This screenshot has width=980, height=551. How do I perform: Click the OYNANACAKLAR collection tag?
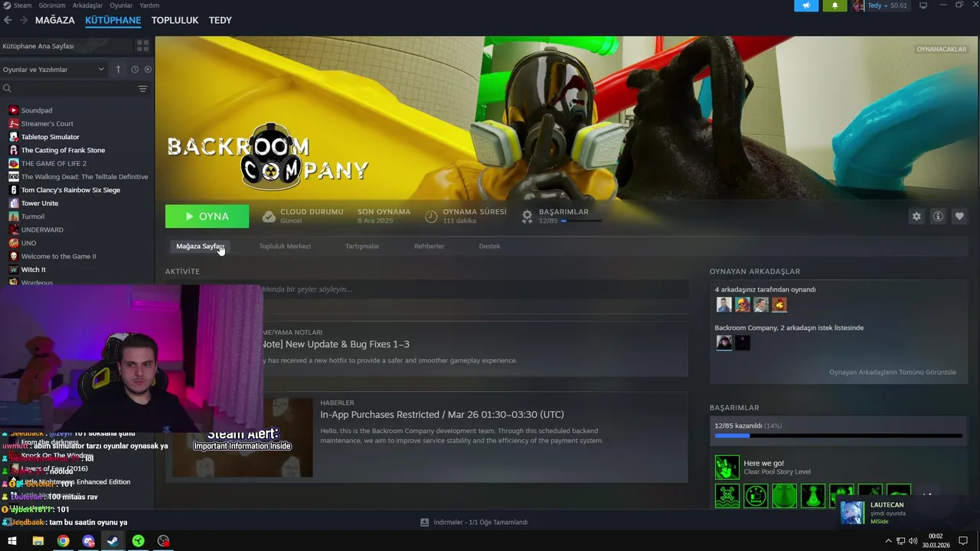pyautogui.click(x=942, y=49)
